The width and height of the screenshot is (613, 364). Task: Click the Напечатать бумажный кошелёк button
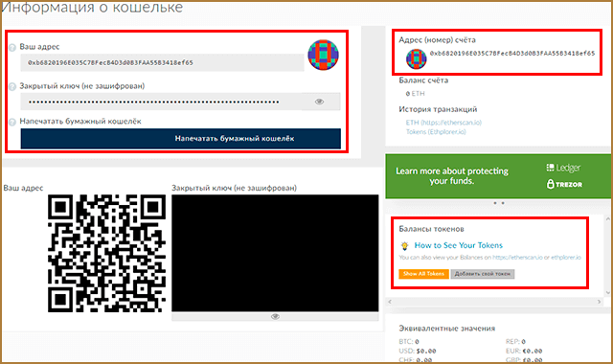[x=181, y=138]
